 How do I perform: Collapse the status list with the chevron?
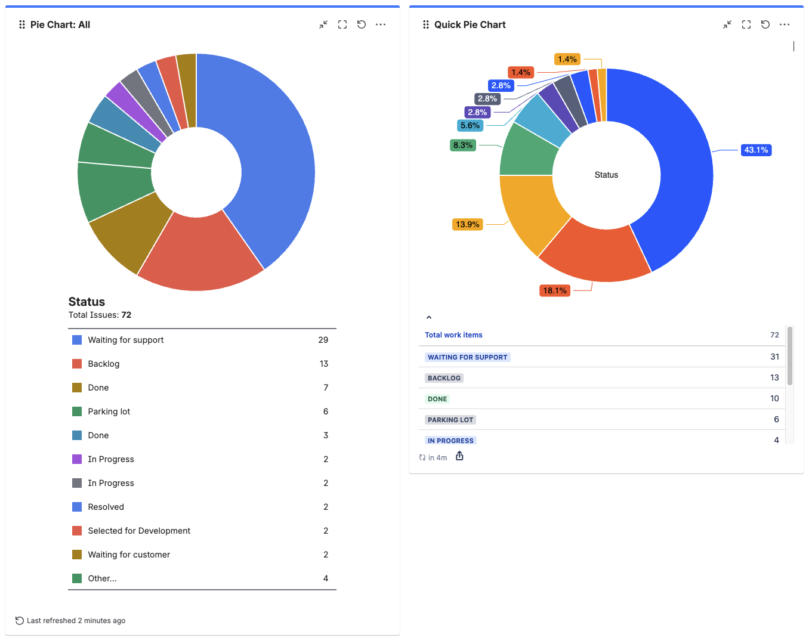[x=428, y=317]
